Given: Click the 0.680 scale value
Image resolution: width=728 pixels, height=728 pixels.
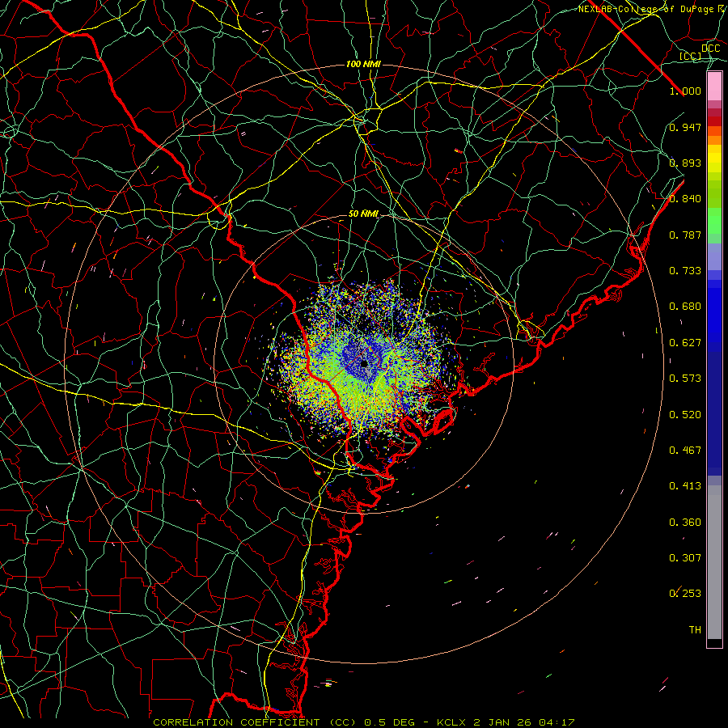Looking at the screenshot, I should 685,307.
